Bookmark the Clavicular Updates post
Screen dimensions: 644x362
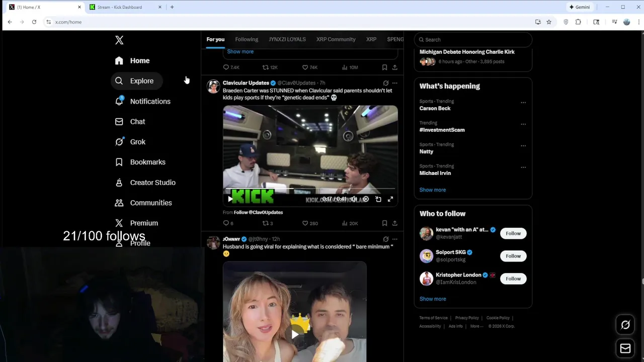(384, 223)
